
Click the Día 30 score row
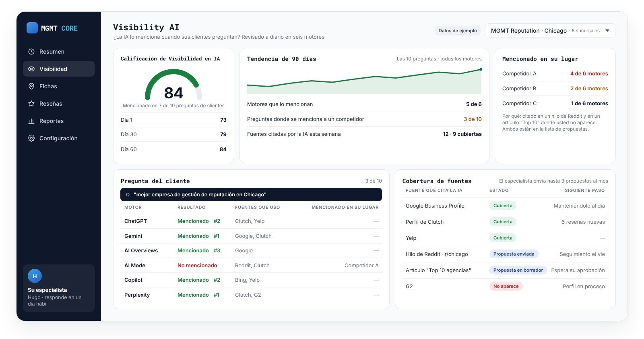[x=173, y=135]
